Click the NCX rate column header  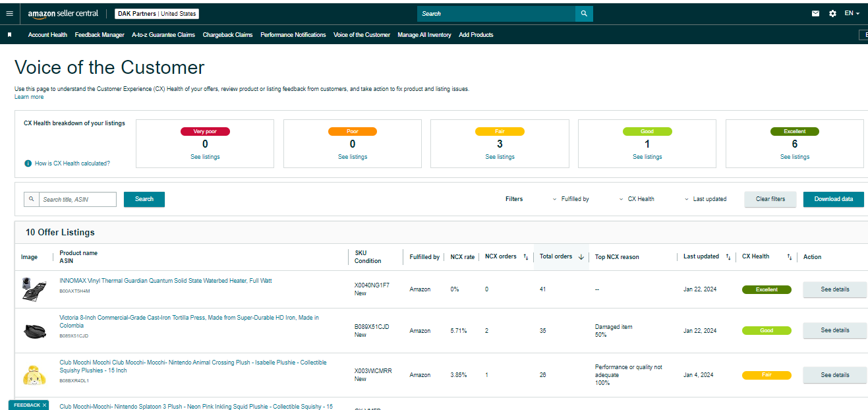click(463, 257)
